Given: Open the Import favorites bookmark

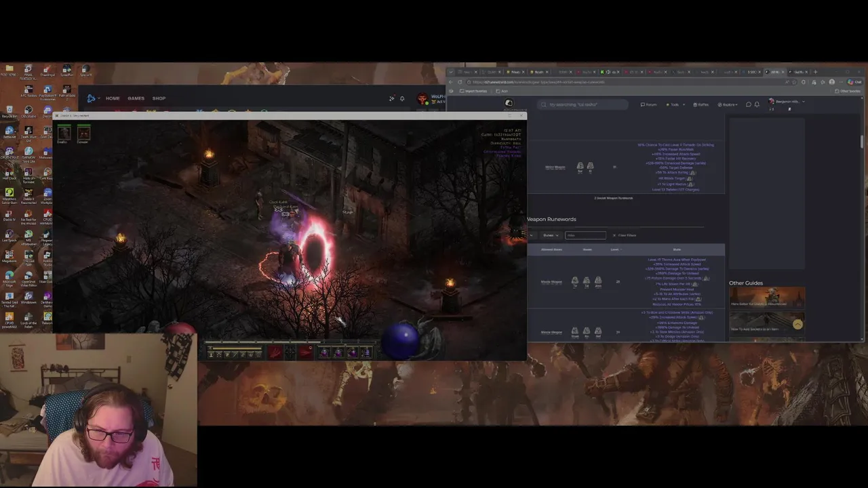Looking at the screenshot, I should tap(474, 91).
